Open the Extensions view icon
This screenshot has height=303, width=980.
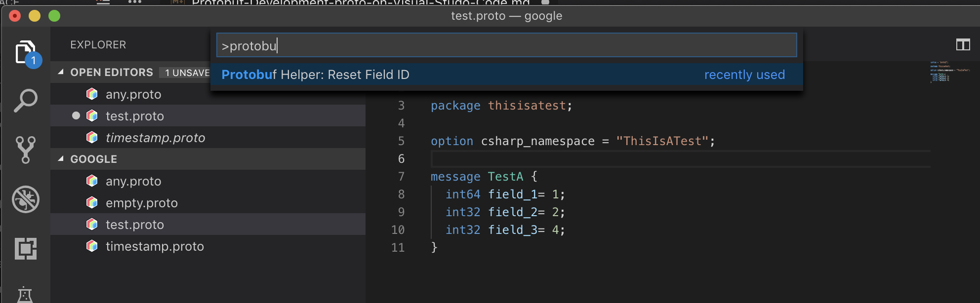pyautogui.click(x=25, y=248)
